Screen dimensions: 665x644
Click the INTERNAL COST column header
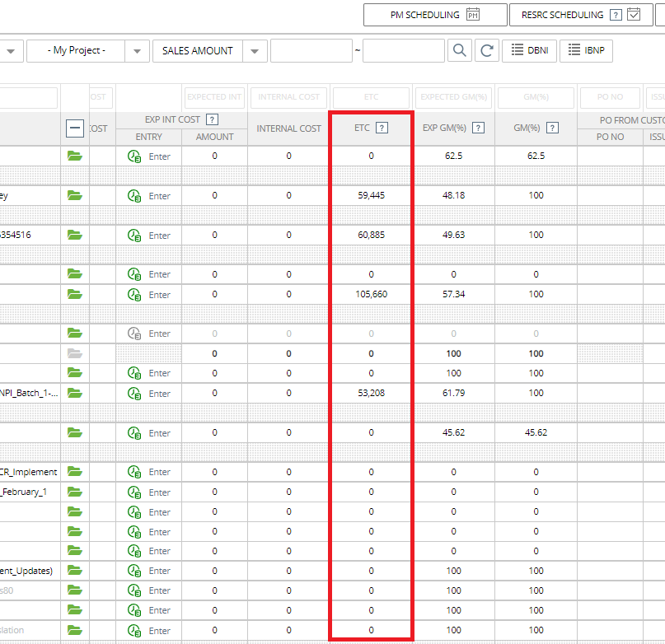click(288, 128)
